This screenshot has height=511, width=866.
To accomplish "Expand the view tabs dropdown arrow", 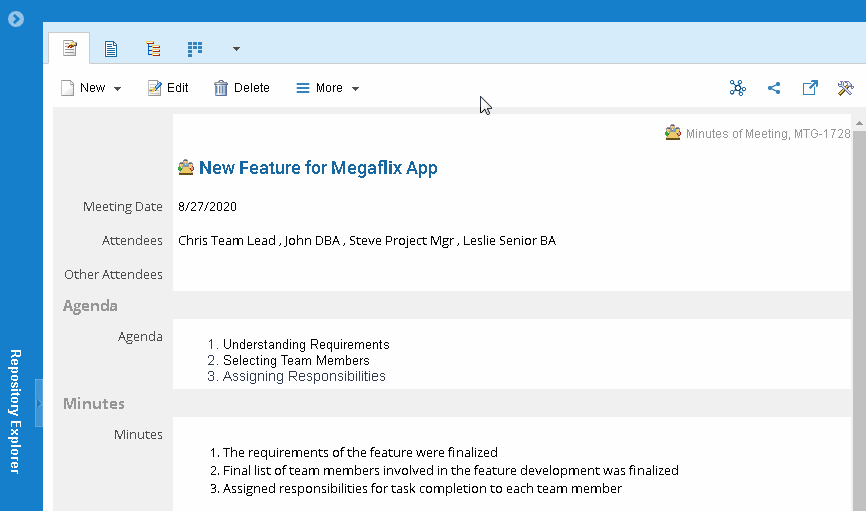I will coord(236,48).
